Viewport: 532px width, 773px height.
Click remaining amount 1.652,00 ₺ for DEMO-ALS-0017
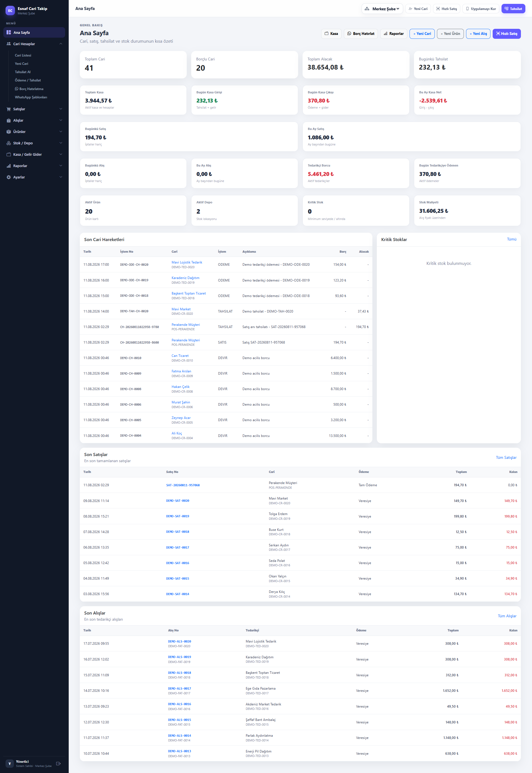click(509, 691)
